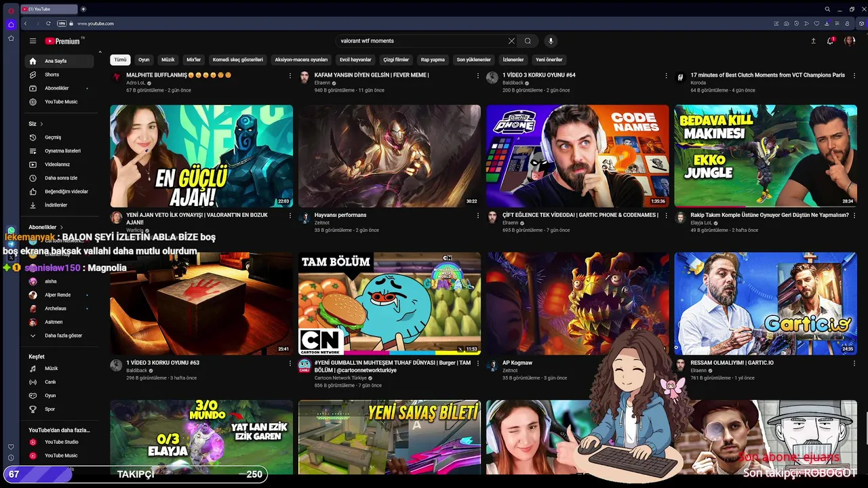Open Daha sonra izle in sidebar
This screenshot has height=488, width=868.
click(61, 178)
